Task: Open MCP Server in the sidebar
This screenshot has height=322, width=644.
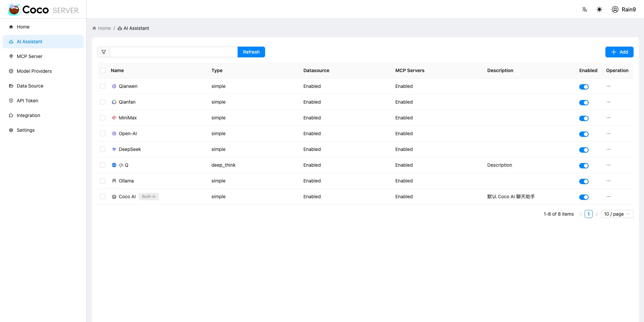Action: tap(43, 56)
